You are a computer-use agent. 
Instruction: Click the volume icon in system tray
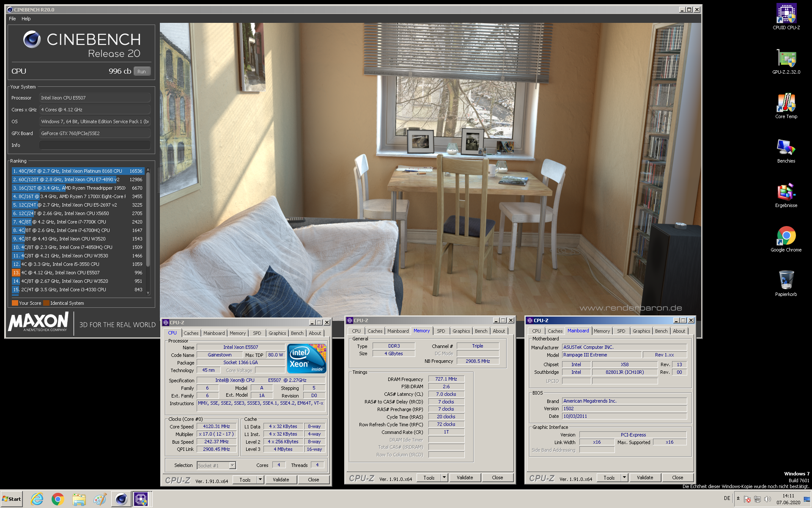click(767, 499)
